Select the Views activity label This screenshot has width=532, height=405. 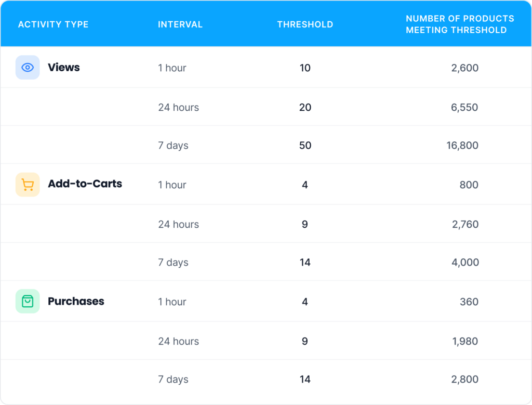63,68
